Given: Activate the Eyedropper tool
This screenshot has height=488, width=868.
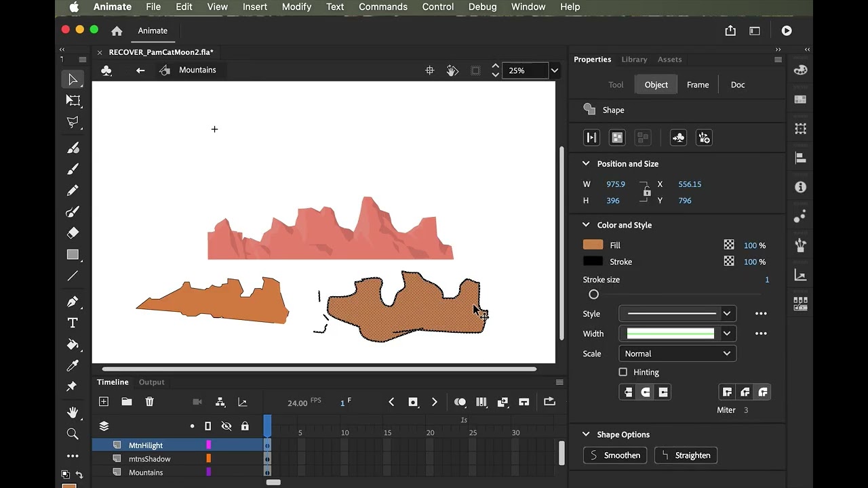Looking at the screenshot, I should click(73, 366).
